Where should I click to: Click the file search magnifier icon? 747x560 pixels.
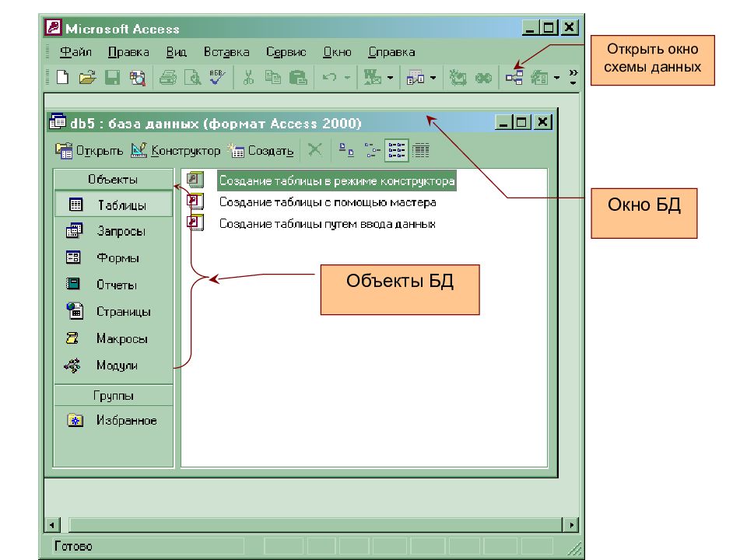pyautogui.click(x=138, y=78)
